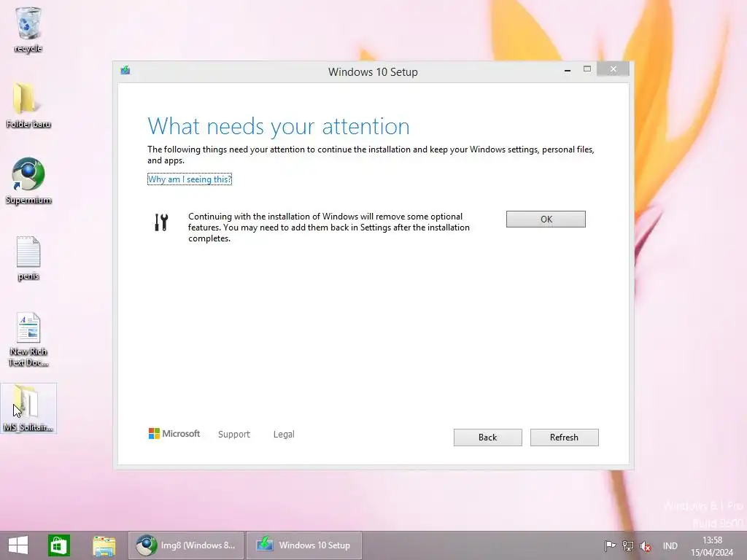
Task: Click the muted volume tray icon
Action: pyautogui.click(x=646, y=545)
